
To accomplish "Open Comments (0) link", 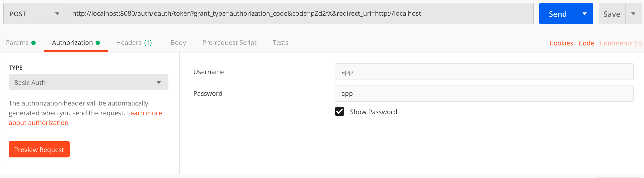I will pos(621,43).
